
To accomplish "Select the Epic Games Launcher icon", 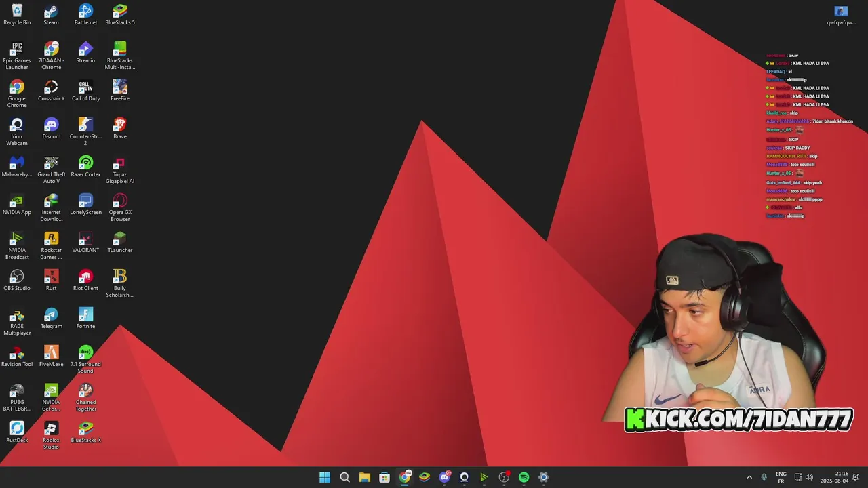I will click(17, 56).
